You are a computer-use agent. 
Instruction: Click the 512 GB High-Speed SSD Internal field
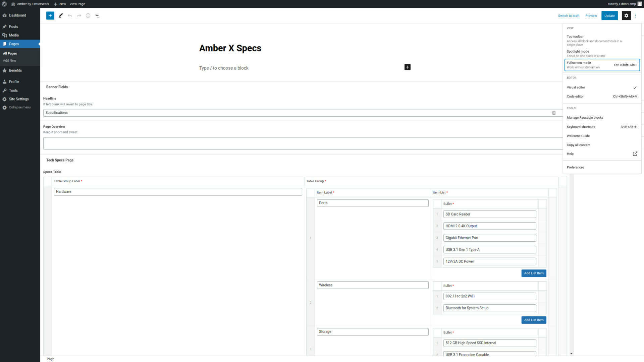click(x=490, y=343)
